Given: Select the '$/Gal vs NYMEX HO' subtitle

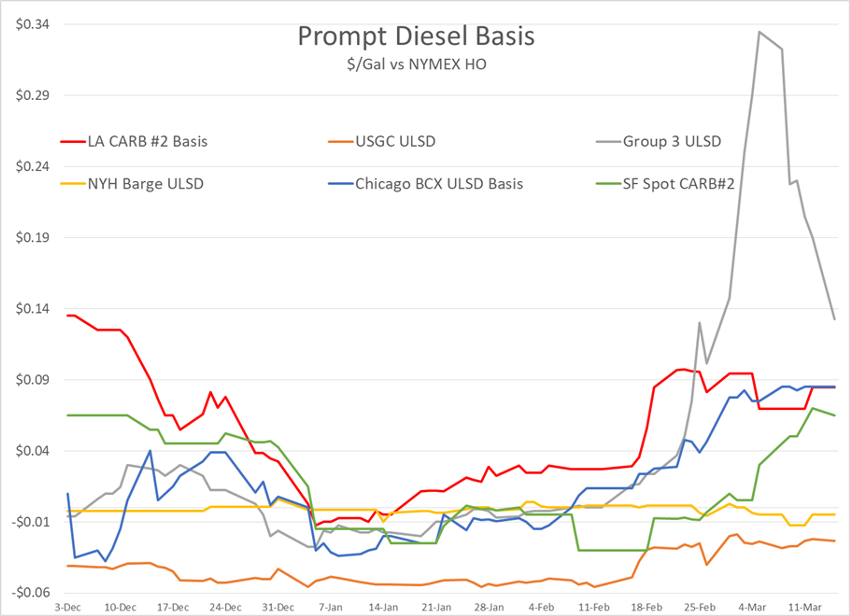Looking at the screenshot, I should 417,64.
